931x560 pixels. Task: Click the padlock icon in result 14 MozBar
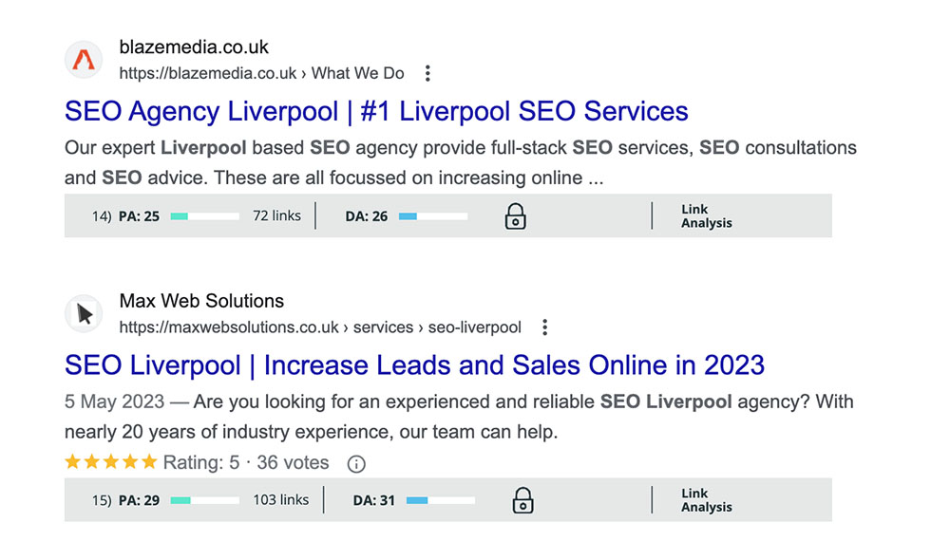(515, 216)
